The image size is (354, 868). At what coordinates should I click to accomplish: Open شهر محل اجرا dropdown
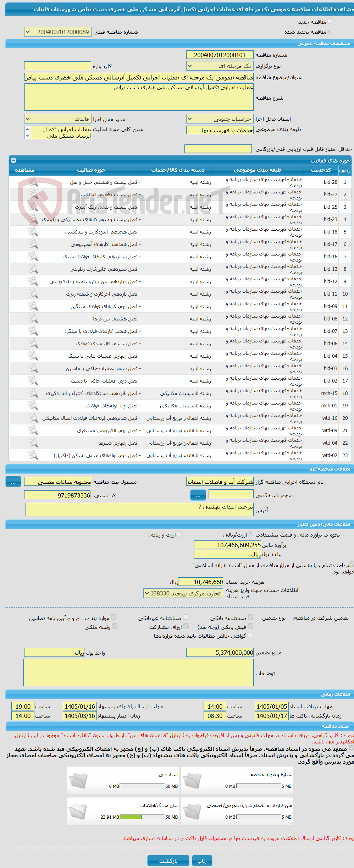pos(58,119)
